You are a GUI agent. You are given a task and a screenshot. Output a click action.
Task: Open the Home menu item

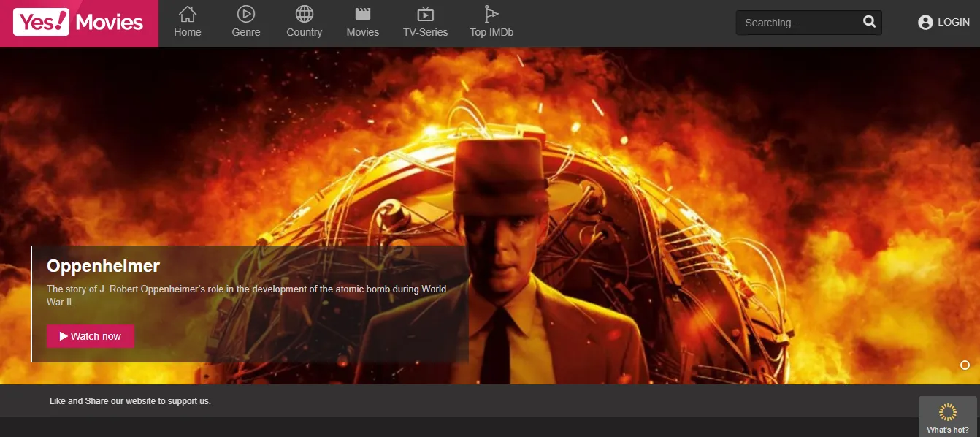pos(188,23)
